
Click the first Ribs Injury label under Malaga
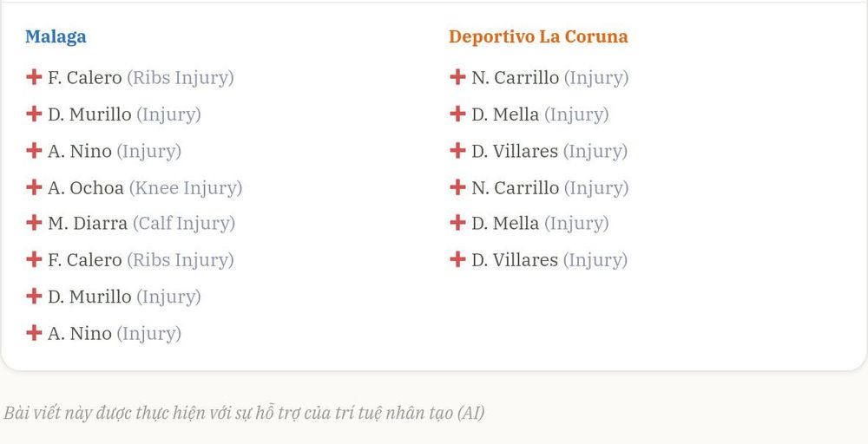[181, 78]
